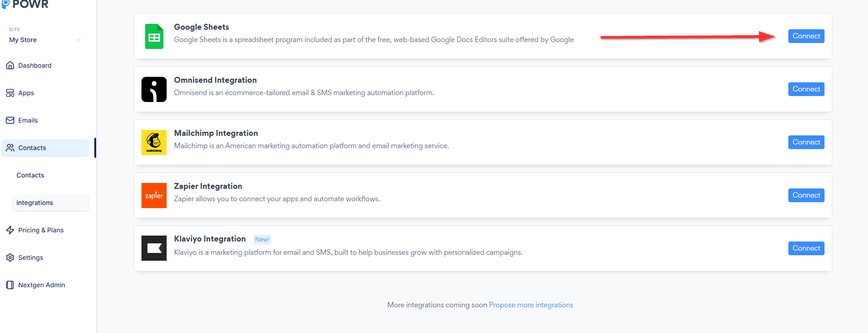Click the Google Sheets title text
The image size is (868, 333).
(201, 27)
